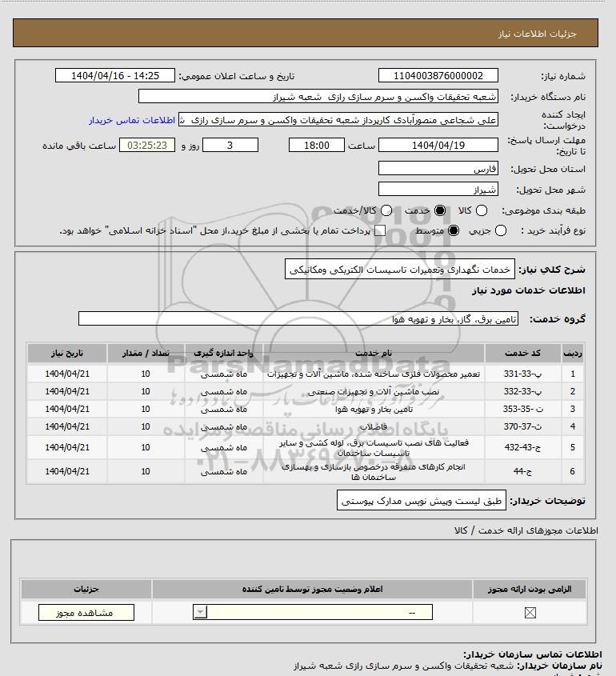Screen dimensions: 616x676
Task: Click the مشاهده مجوز button
Action: 86,613
